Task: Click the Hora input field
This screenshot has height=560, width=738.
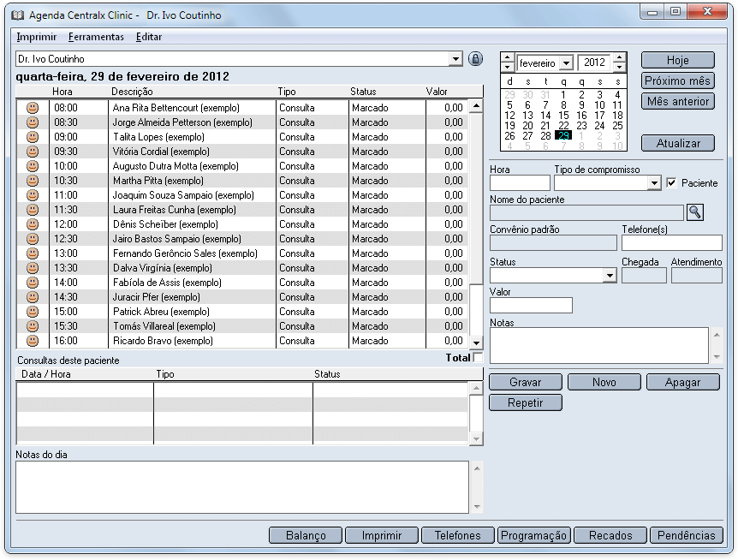Action: (x=520, y=183)
